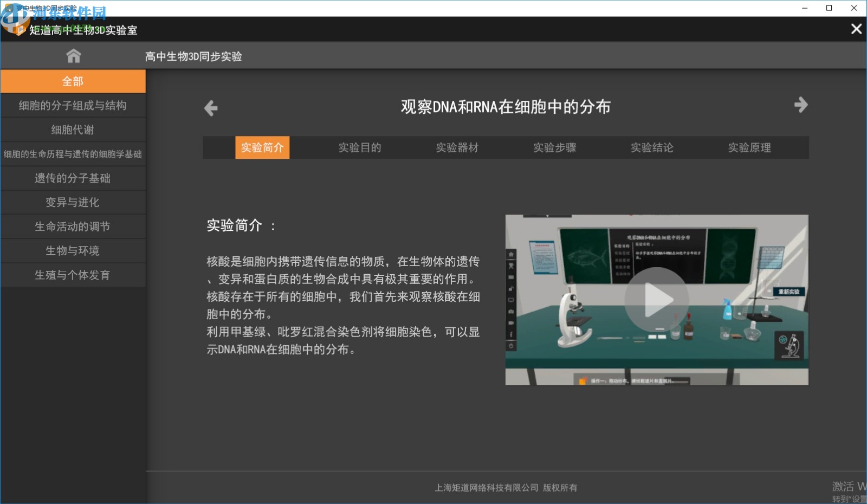Open 生殖与个体发育 category
This screenshot has height=504, width=867.
coord(73,275)
